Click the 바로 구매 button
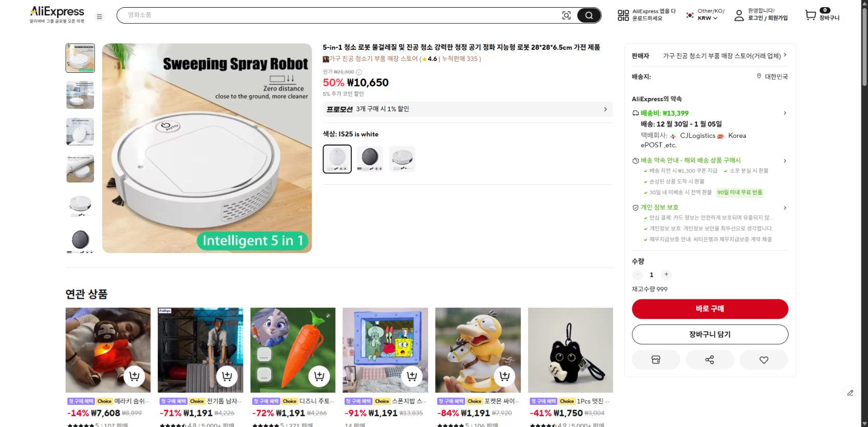The width and height of the screenshot is (868, 427). click(x=710, y=309)
